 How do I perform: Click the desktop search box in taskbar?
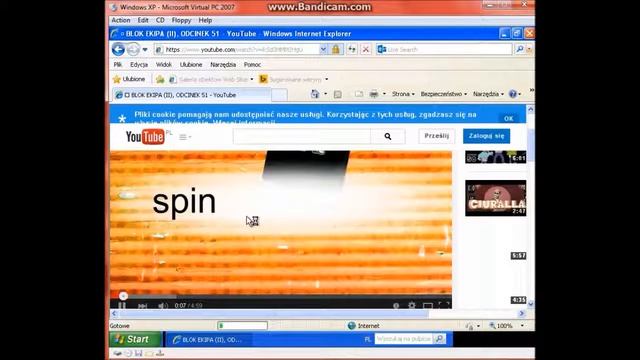pyautogui.click(x=403, y=339)
